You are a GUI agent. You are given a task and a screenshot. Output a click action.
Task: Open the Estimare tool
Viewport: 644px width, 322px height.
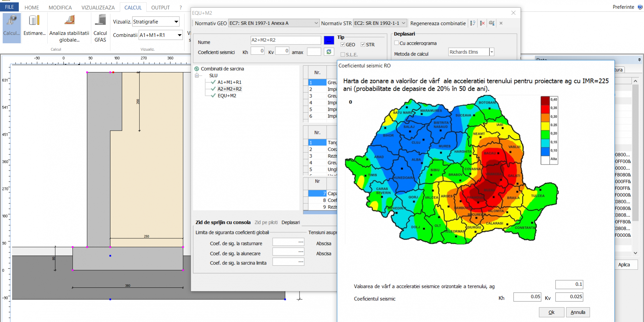tap(34, 27)
